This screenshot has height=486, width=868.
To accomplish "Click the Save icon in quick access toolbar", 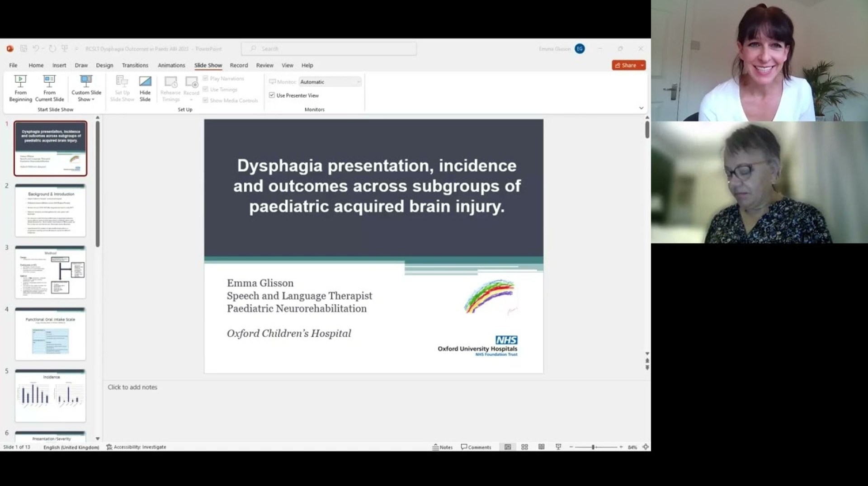I will (24, 48).
